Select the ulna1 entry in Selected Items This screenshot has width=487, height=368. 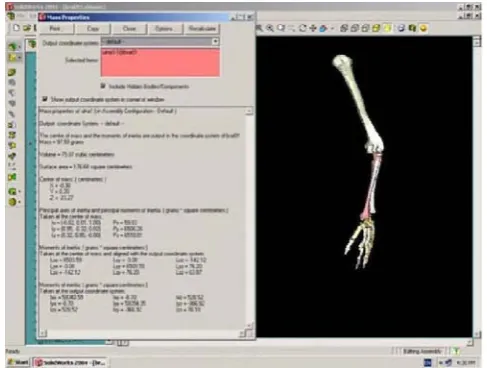tap(119, 52)
